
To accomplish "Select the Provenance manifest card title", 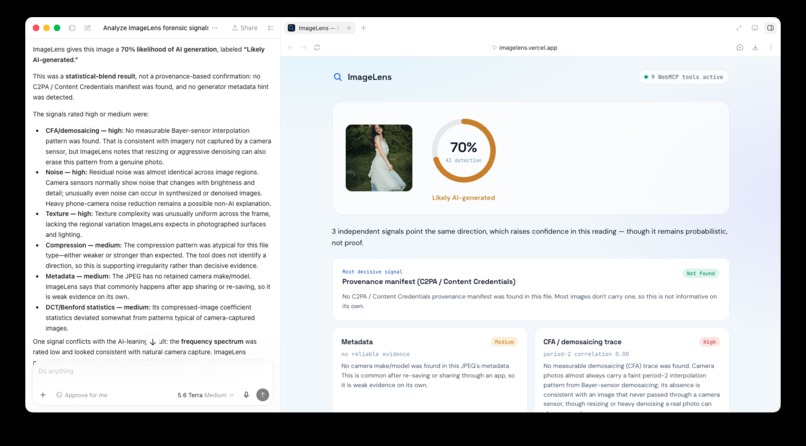I will (x=429, y=282).
